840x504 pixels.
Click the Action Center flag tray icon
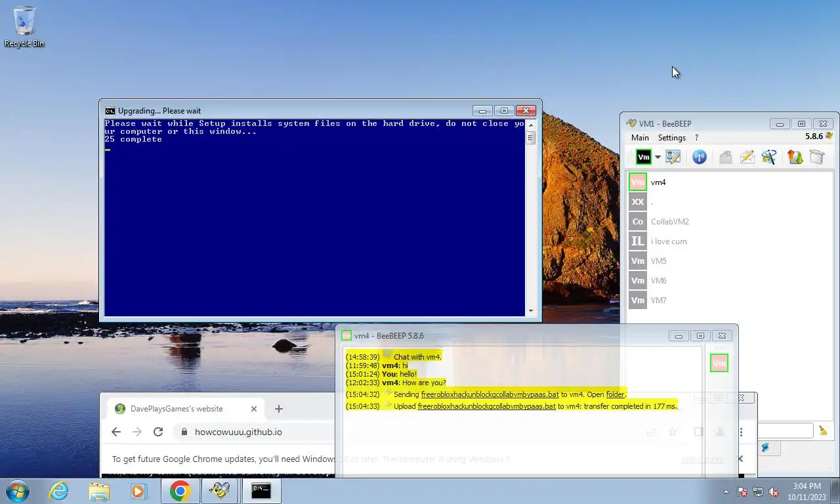(742, 492)
